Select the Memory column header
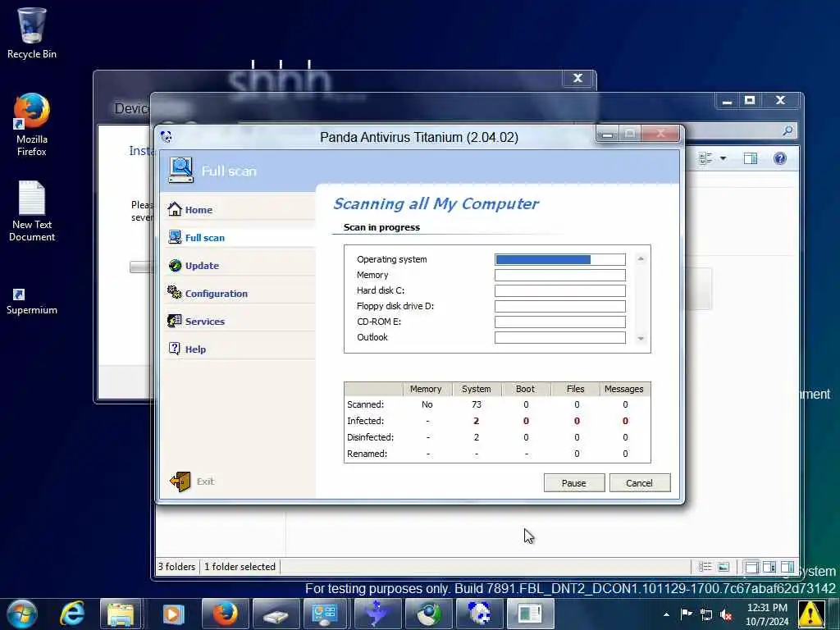Image resolution: width=840 pixels, height=630 pixels. pos(426,389)
